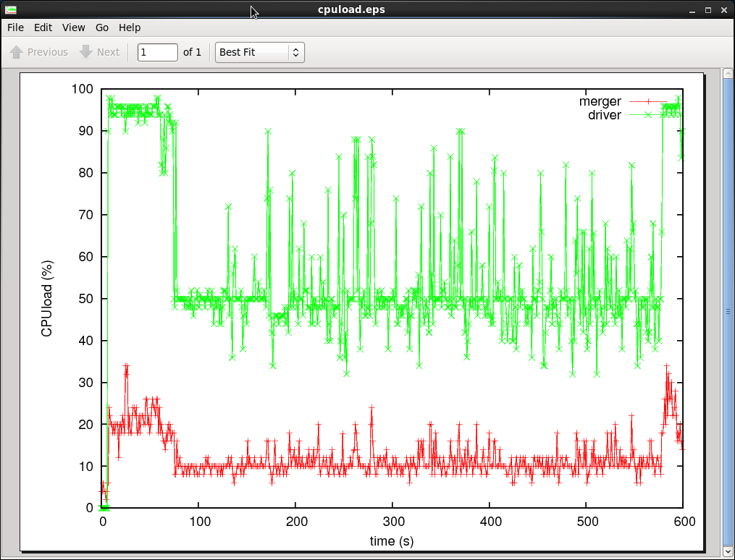Click the vertical scrollbar handle

(x=728, y=311)
